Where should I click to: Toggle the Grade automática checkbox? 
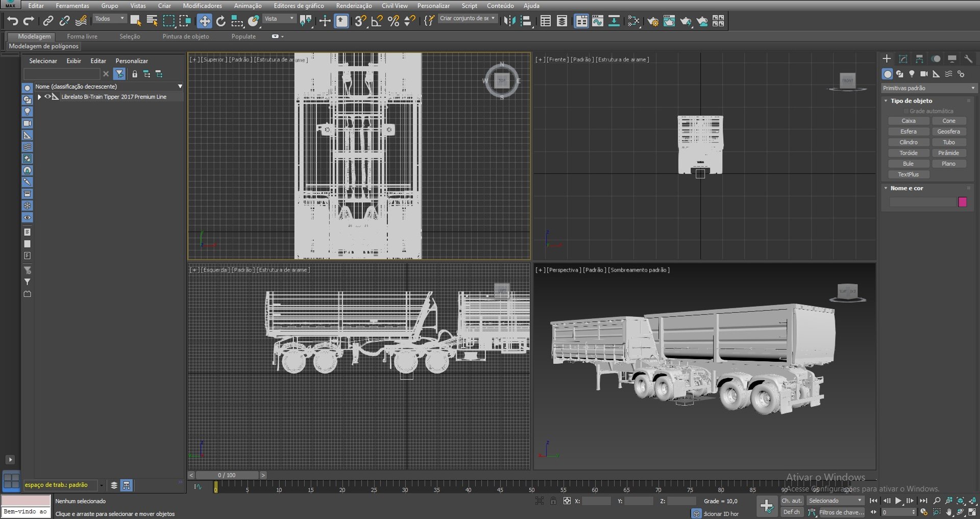coord(906,111)
